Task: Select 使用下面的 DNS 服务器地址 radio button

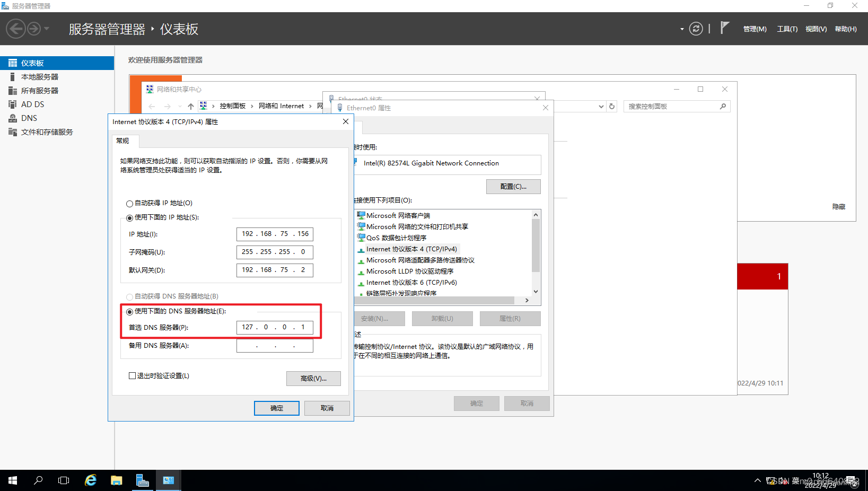Action: click(x=129, y=312)
